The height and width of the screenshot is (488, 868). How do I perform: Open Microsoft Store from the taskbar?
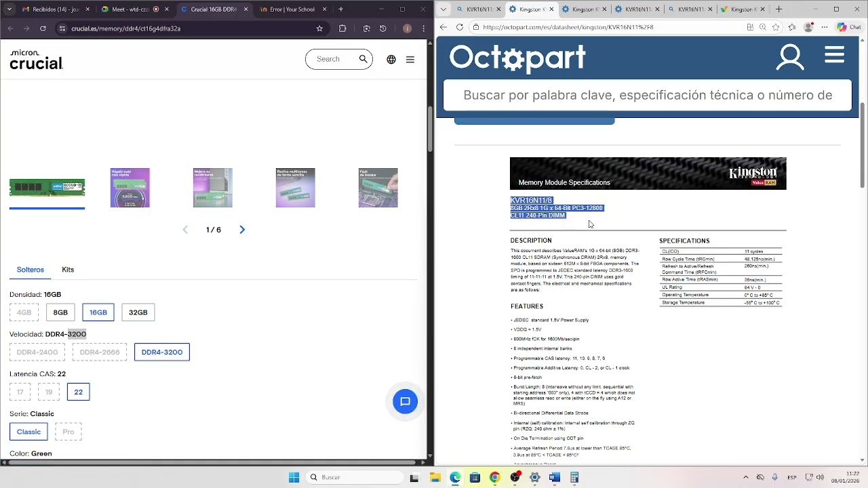475,477
